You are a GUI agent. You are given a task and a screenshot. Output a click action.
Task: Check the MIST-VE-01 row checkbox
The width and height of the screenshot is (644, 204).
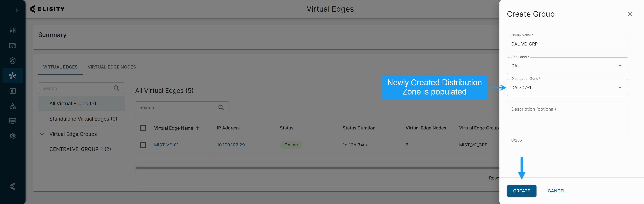click(143, 145)
